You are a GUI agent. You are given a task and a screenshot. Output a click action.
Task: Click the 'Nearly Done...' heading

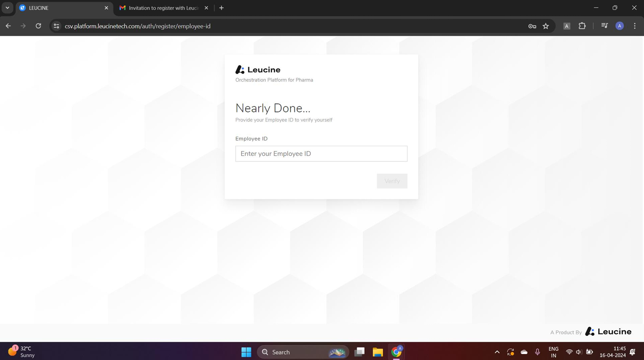pos(273,108)
